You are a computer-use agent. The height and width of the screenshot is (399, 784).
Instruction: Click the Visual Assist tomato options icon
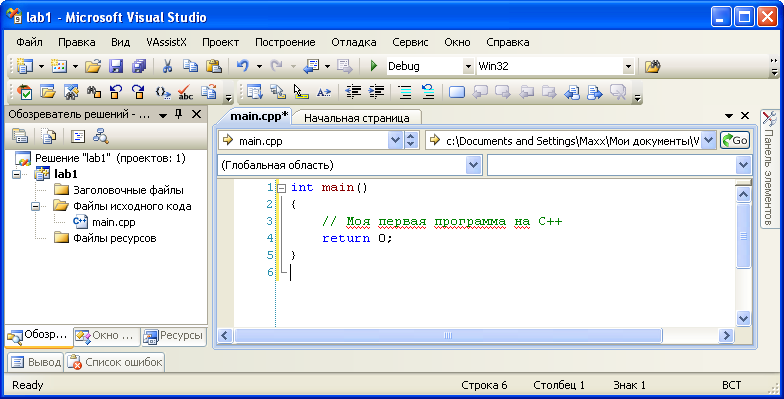[24, 92]
